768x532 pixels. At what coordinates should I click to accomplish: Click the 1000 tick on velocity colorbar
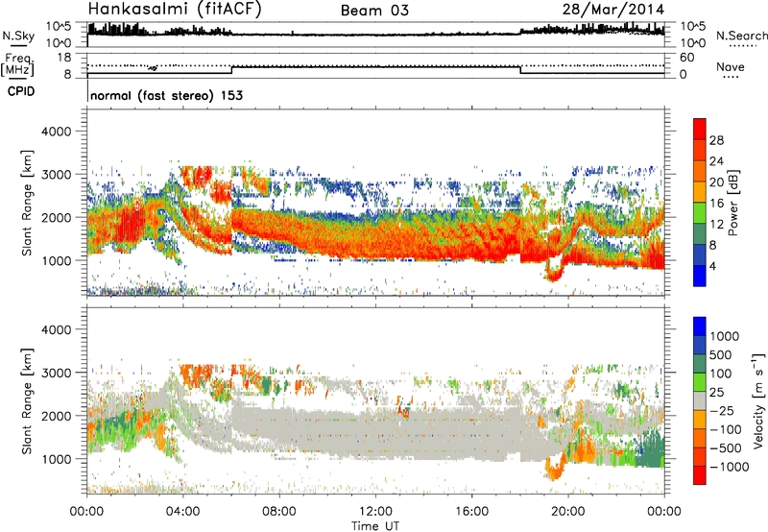click(x=724, y=336)
